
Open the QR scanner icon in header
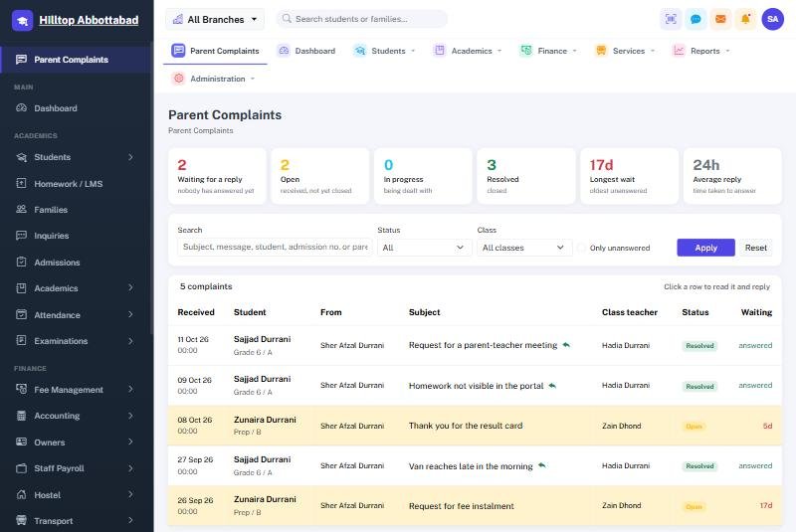tap(671, 19)
